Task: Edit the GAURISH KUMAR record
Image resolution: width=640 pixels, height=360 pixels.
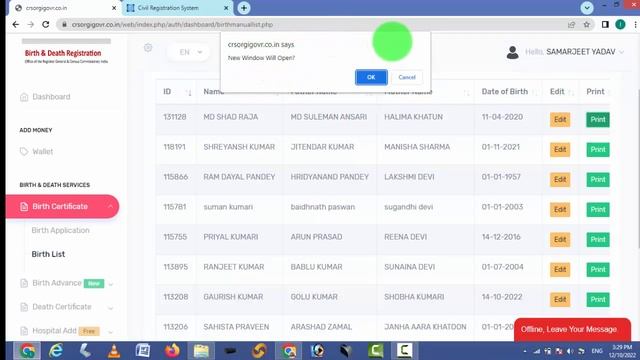Action: (560, 300)
